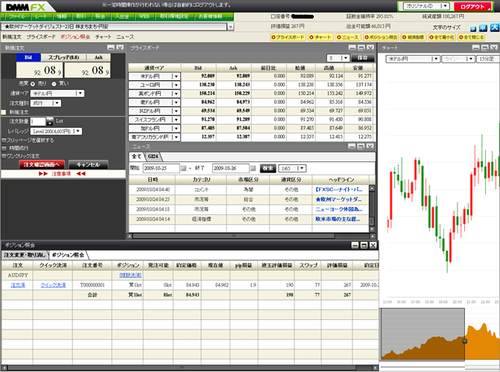Open the 通貨ペア dropdown in order panel
This screenshot has width=500, height=372.
tap(57, 94)
